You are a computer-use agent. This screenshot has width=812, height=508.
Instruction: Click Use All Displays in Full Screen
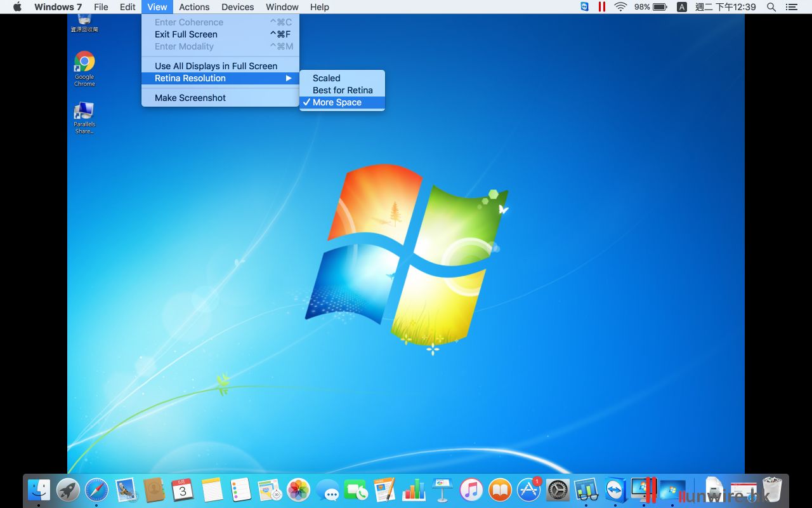point(216,66)
